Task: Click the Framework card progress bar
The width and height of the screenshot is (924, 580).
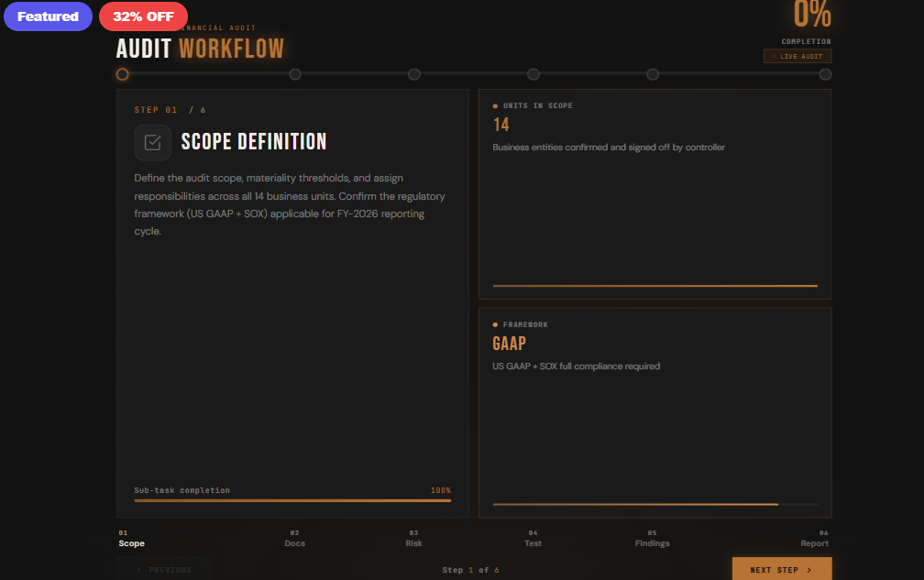Action: [x=654, y=503]
